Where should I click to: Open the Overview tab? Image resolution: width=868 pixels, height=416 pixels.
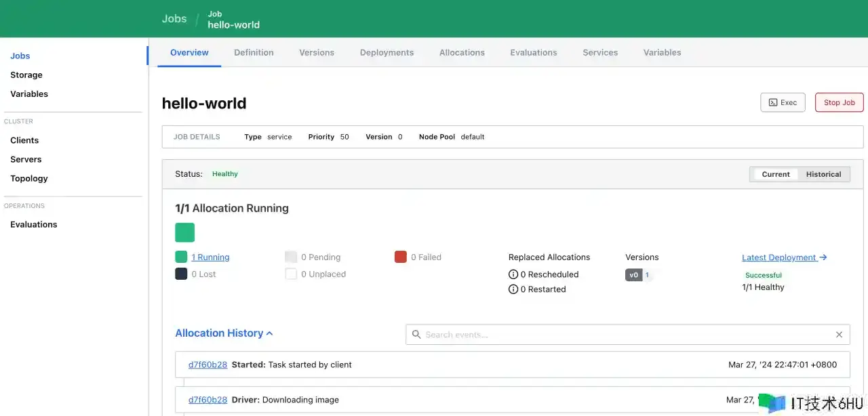pyautogui.click(x=189, y=52)
